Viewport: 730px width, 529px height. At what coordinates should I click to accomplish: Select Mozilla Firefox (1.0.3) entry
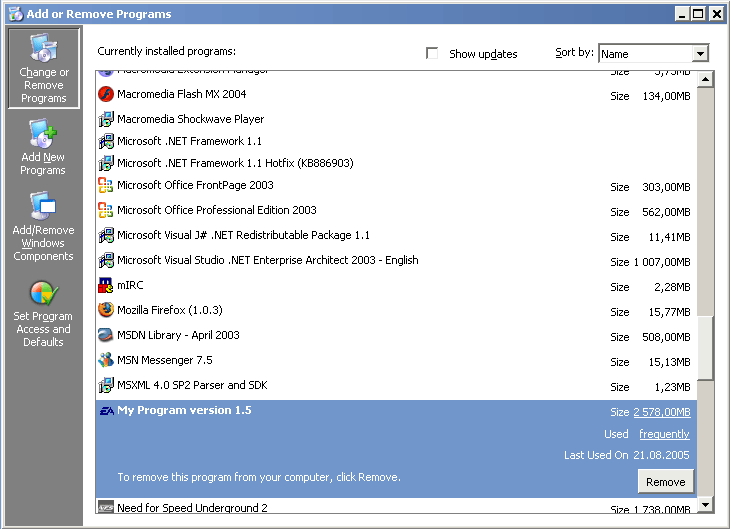pos(169,310)
